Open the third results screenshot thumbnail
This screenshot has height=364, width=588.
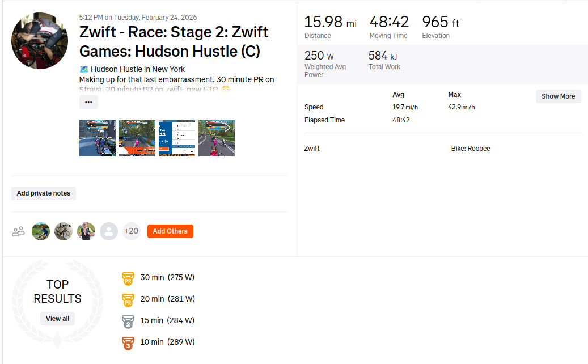click(x=177, y=138)
